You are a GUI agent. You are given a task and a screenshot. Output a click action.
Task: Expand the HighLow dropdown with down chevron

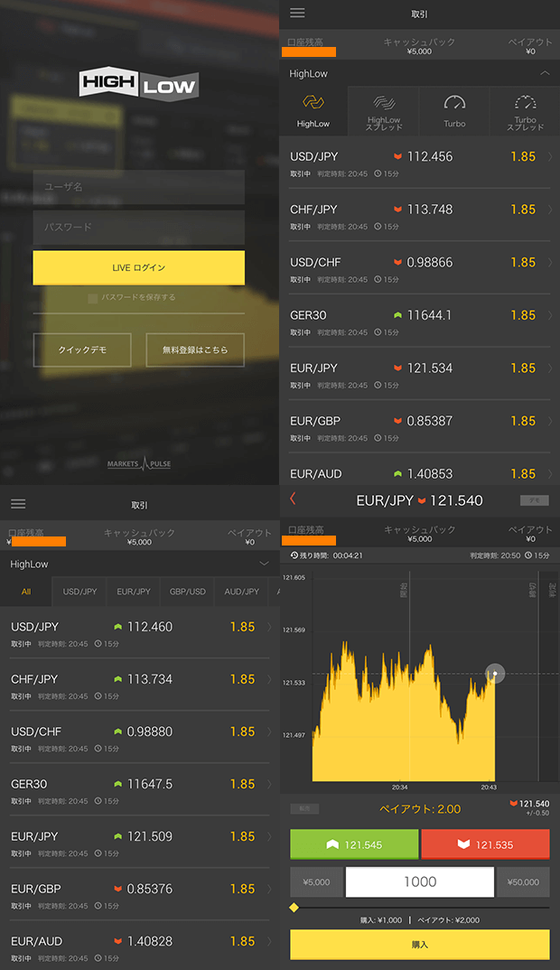(265, 564)
